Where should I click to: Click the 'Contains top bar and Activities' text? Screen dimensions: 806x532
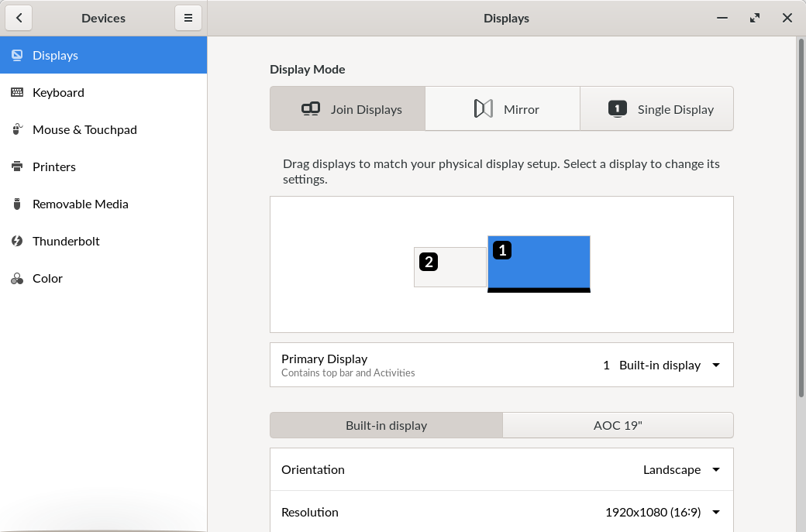pyautogui.click(x=348, y=372)
